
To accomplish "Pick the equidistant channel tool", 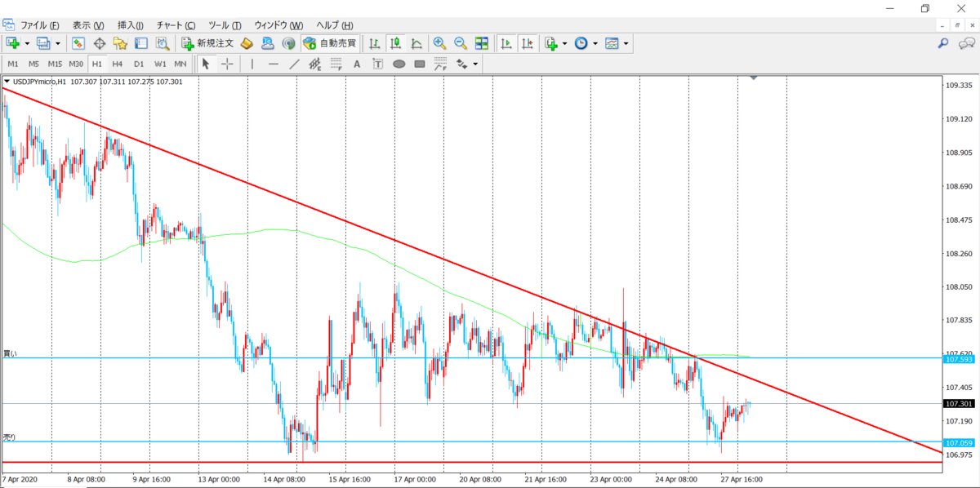I will (315, 64).
